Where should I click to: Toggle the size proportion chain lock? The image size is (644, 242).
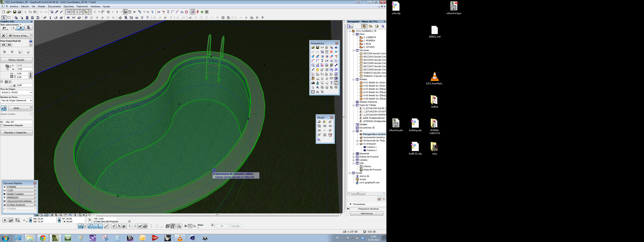tap(31, 75)
